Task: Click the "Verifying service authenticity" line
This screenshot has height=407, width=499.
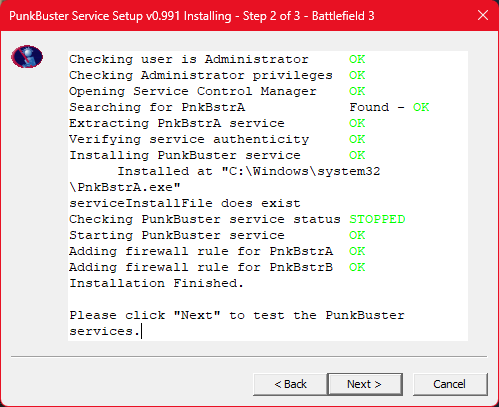Action: click(x=189, y=139)
